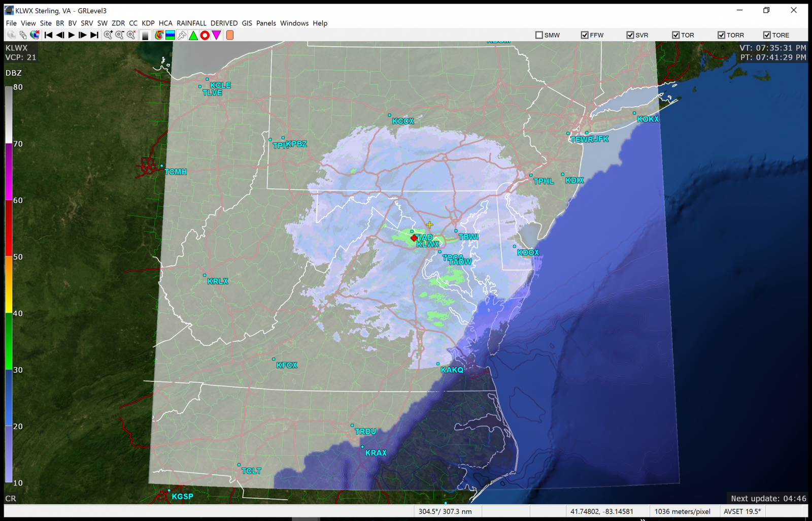Click the KFCX radar site label

287,365
